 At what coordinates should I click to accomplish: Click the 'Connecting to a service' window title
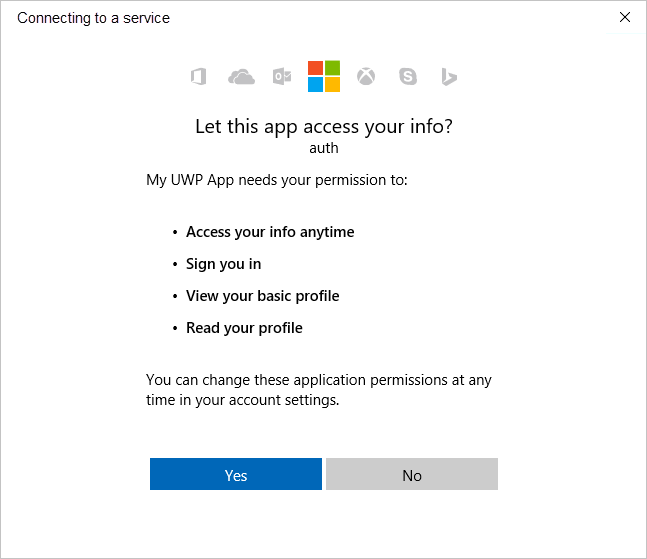[x=94, y=18]
